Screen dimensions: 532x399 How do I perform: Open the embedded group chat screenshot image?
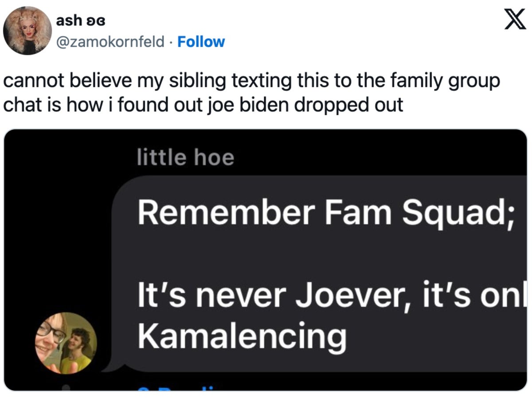(x=266, y=260)
